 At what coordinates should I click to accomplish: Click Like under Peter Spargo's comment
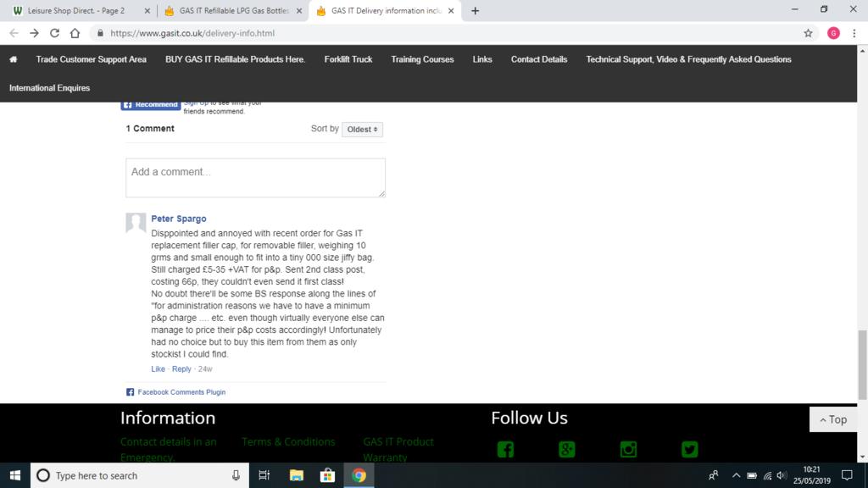(158, 369)
